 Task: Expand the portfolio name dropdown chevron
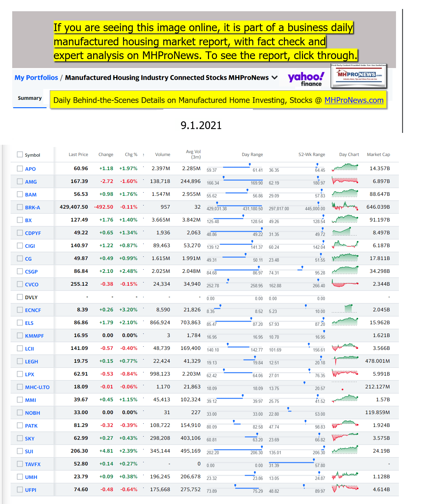coord(274,78)
